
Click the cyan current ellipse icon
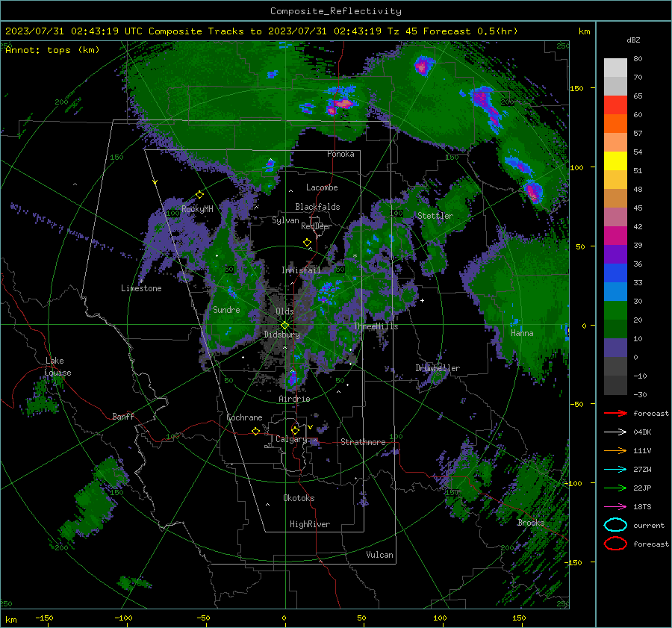point(615,525)
